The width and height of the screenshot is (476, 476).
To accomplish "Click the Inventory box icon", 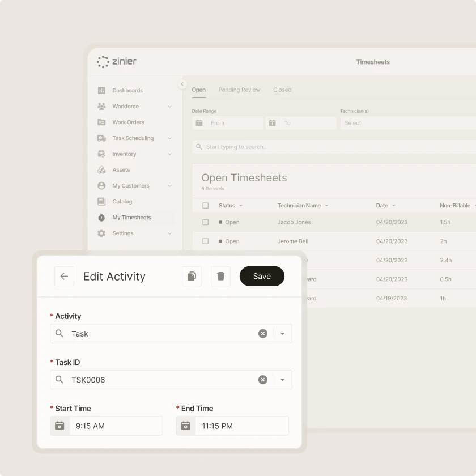I will tap(101, 154).
